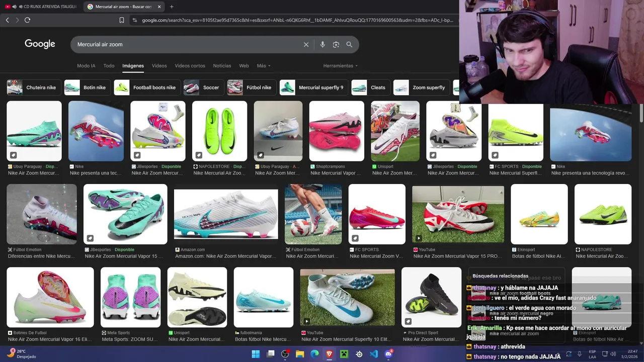Bookmark this page in address bar
644x362 pixels.
(x=121, y=20)
